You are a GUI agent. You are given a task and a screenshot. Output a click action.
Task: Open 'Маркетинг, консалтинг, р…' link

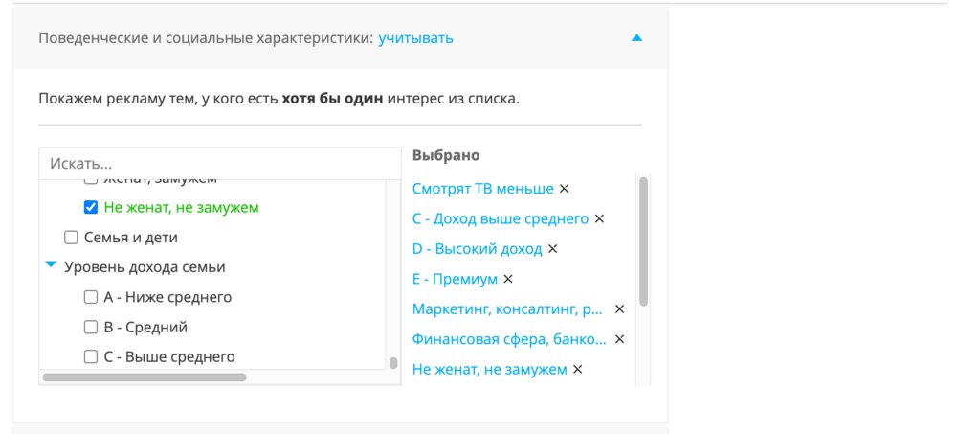point(507,308)
